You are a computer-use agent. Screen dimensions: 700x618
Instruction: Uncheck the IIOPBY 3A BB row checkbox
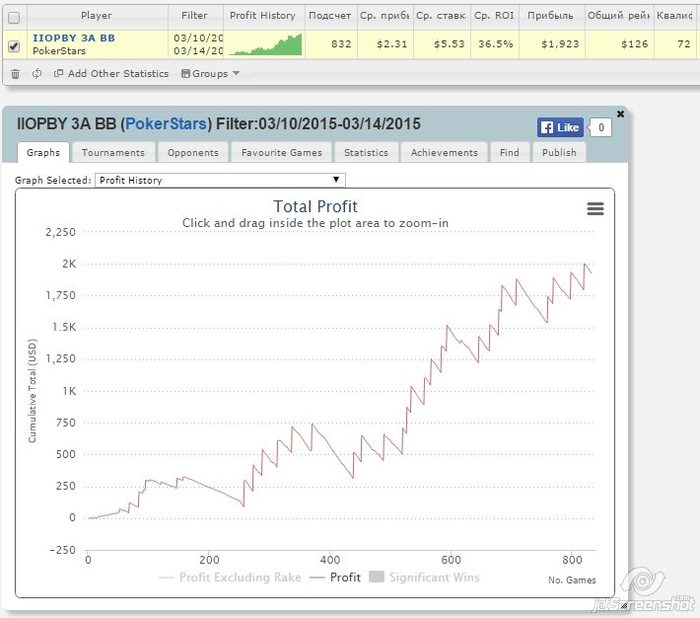pos(14,46)
